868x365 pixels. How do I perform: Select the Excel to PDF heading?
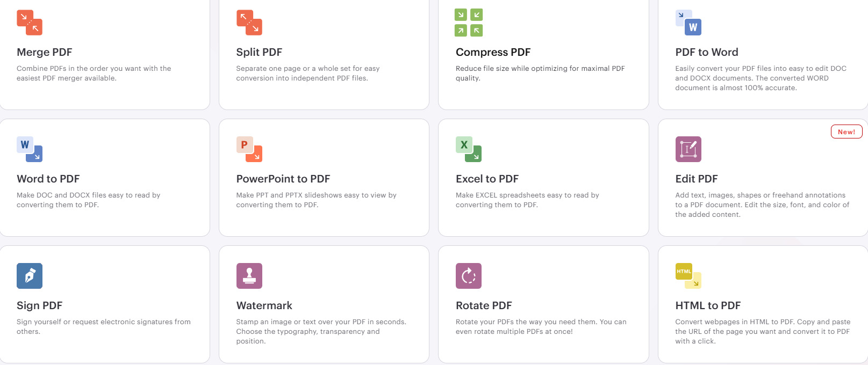pyautogui.click(x=487, y=179)
